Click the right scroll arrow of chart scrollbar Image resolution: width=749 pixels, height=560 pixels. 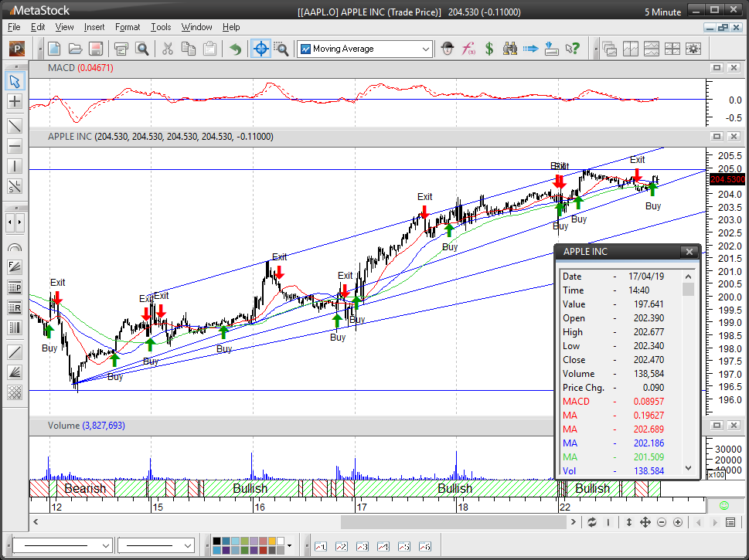coord(574,522)
